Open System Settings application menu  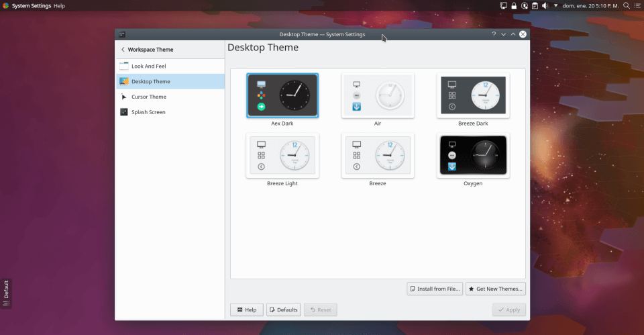(x=32, y=6)
